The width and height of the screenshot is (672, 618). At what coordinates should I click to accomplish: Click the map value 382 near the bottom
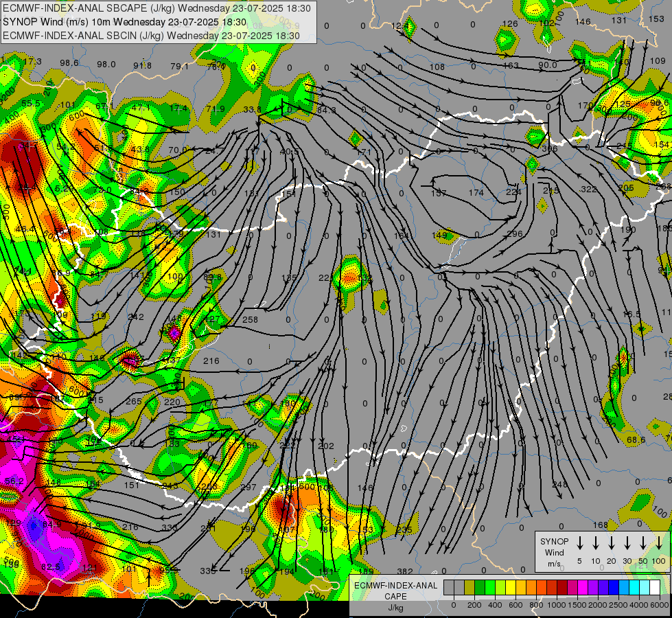pyautogui.click(x=404, y=571)
